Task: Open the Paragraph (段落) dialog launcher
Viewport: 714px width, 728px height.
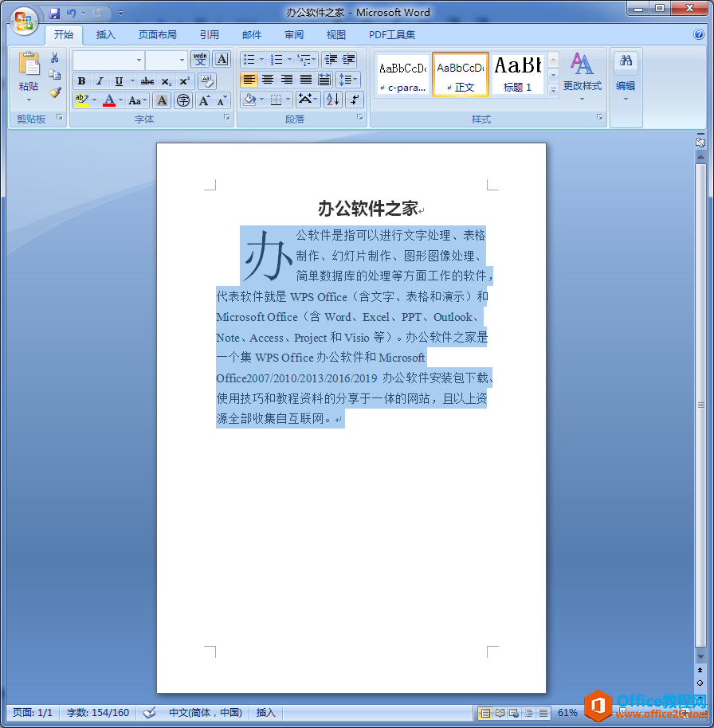Action: click(x=360, y=117)
